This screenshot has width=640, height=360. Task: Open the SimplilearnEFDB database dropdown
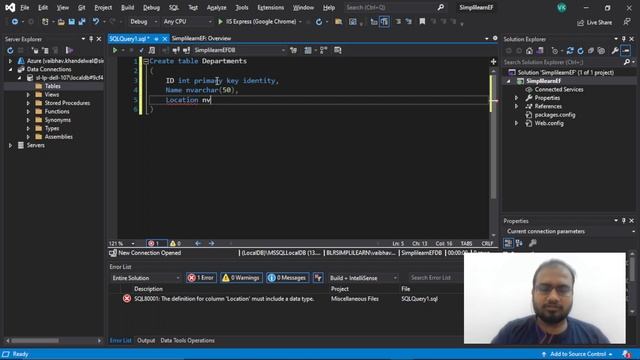pos(239,50)
